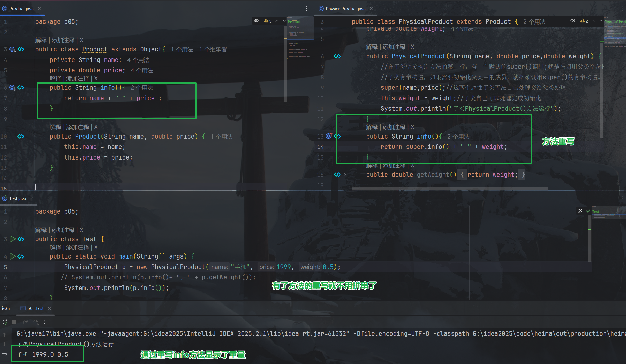The image size is (626, 364).
Task: Click the camera dump threads icon
Action: [x=26, y=322]
